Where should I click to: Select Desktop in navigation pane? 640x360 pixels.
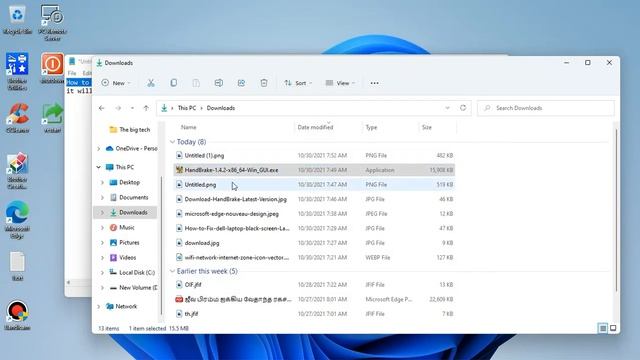[x=125, y=182]
